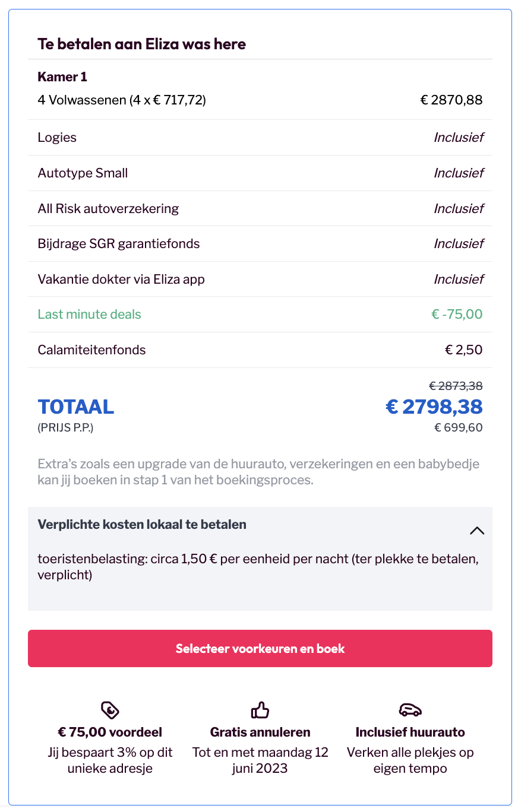Click the Verplichte kosten lokaal te betalen header

coord(142,525)
